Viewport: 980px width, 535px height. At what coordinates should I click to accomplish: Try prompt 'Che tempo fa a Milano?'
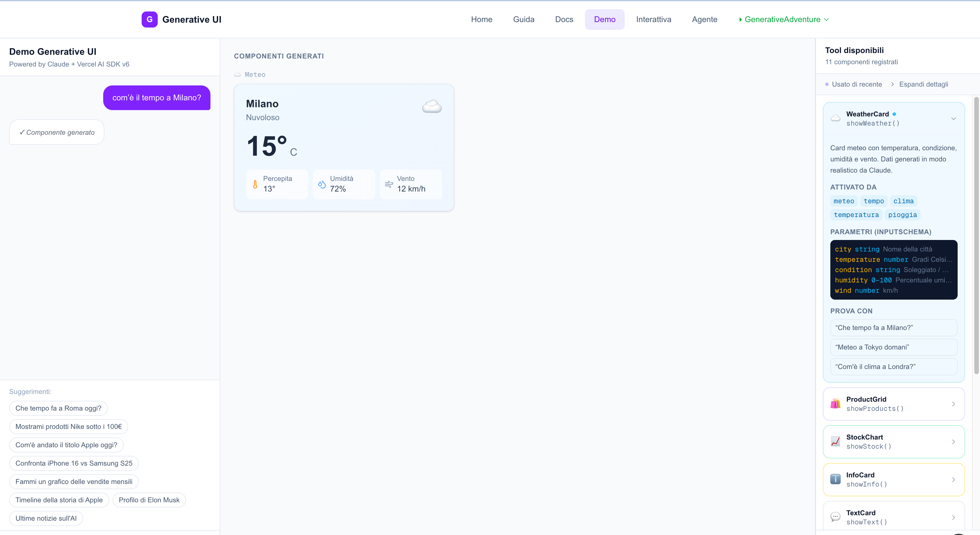pyautogui.click(x=894, y=327)
